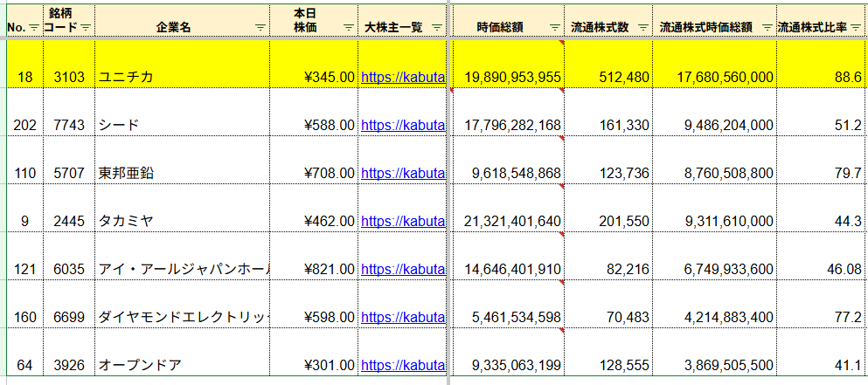
Task: Select stock code cell 6035
Action: pos(69,256)
